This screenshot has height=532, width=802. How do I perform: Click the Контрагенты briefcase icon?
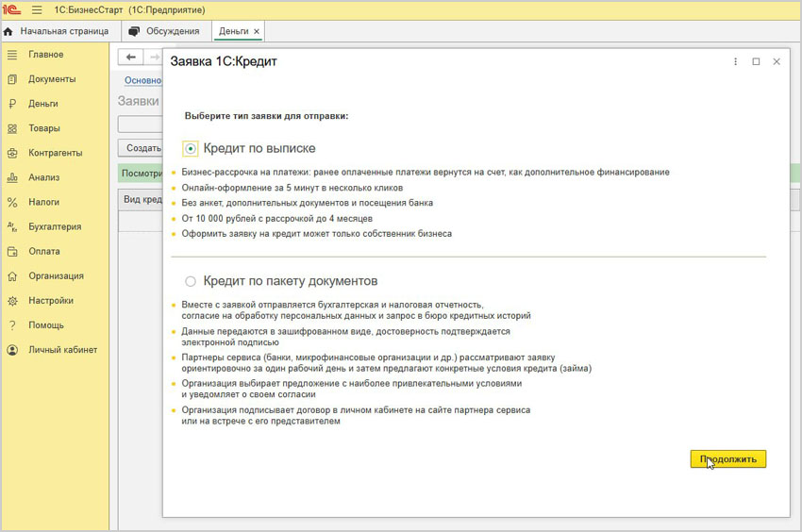tap(12, 153)
